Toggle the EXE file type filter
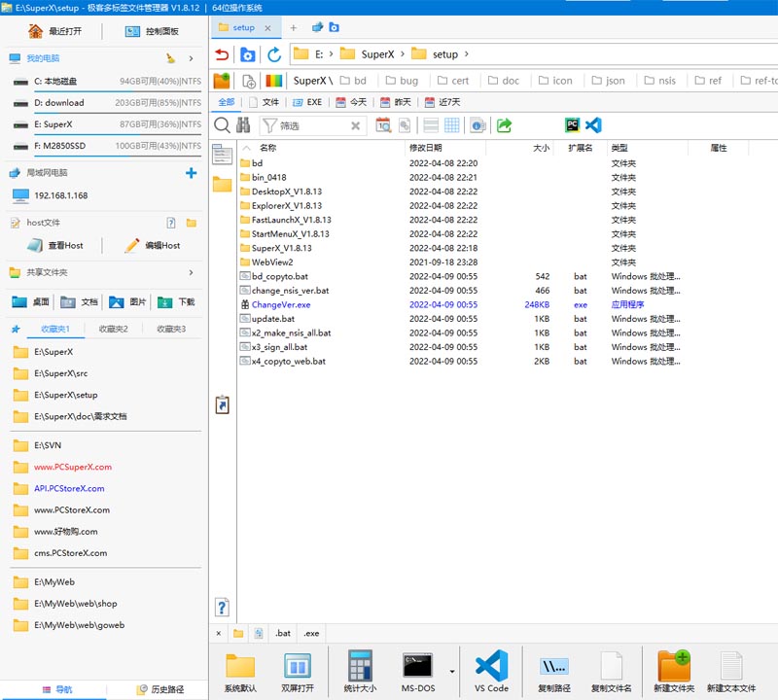The width and height of the screenshot is (778, 700). [x=306, y=102]
